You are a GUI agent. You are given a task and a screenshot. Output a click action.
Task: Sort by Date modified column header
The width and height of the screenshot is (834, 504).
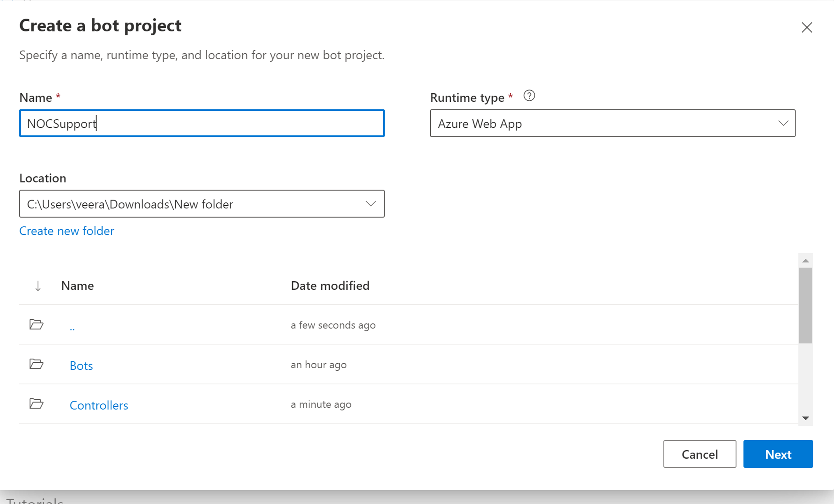pyautogui.click(x=330, y=286)
